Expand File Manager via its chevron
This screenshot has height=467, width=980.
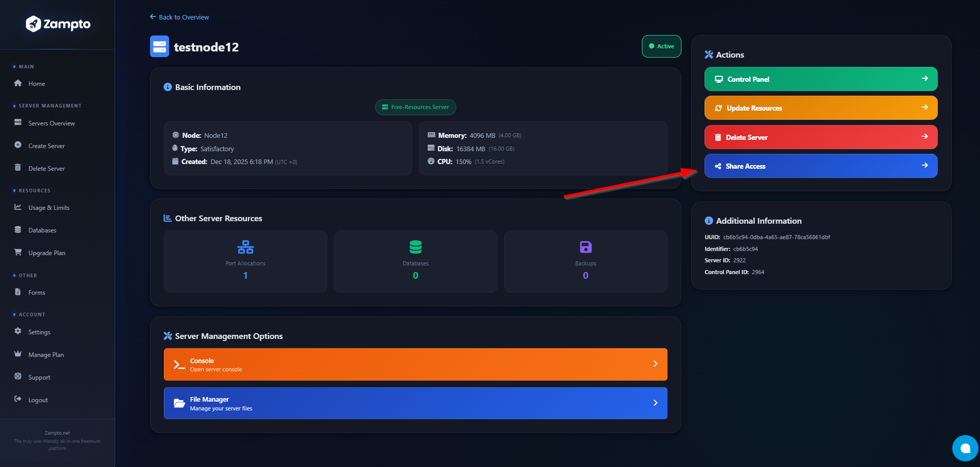tap(655, 403)
